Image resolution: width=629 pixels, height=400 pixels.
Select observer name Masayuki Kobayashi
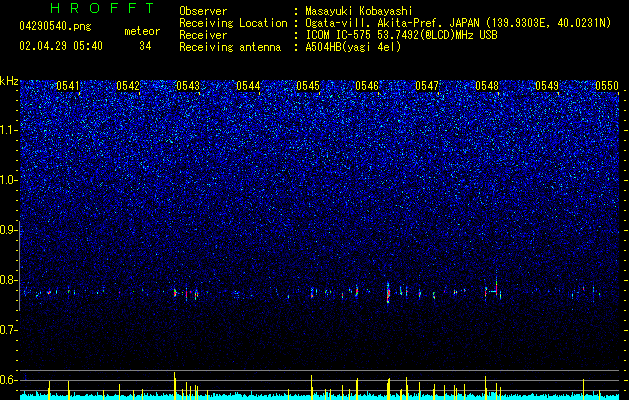pyautogui.click(x=359, y=11)
